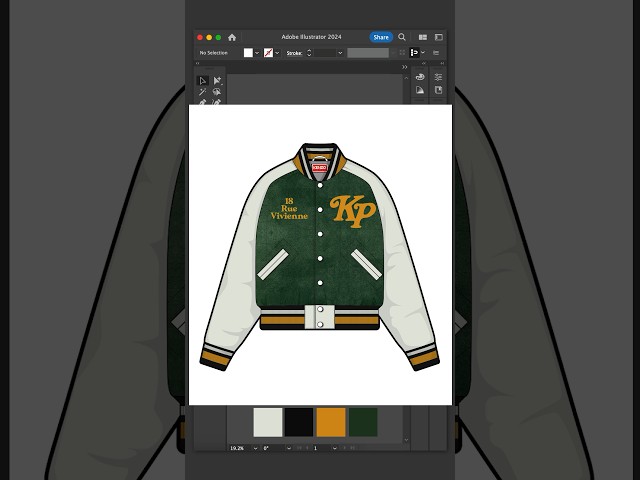The width and height of the screenshot is (640, 480).
Task: Select the Curvature tool
Action: pos(217,102)
